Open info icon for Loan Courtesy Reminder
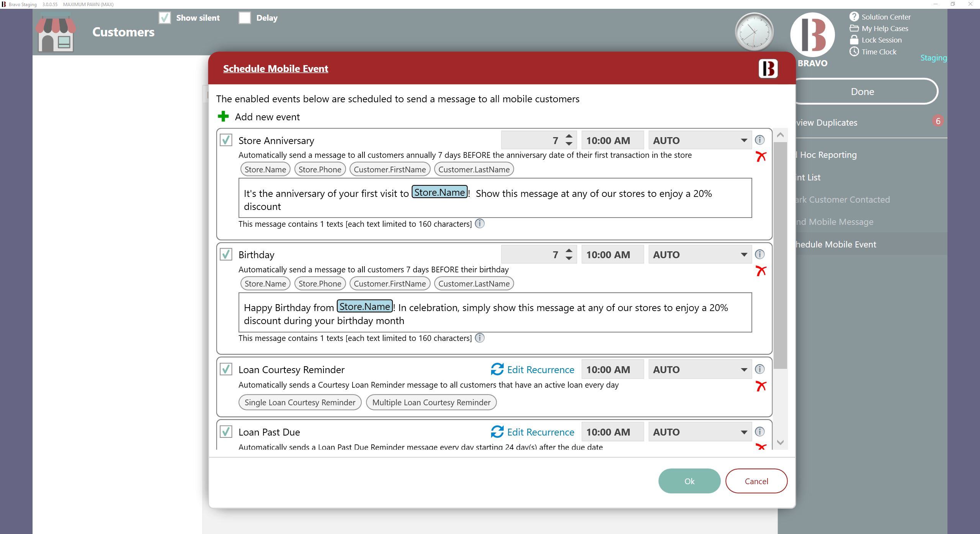980x534 pixels. coord(759,369)
